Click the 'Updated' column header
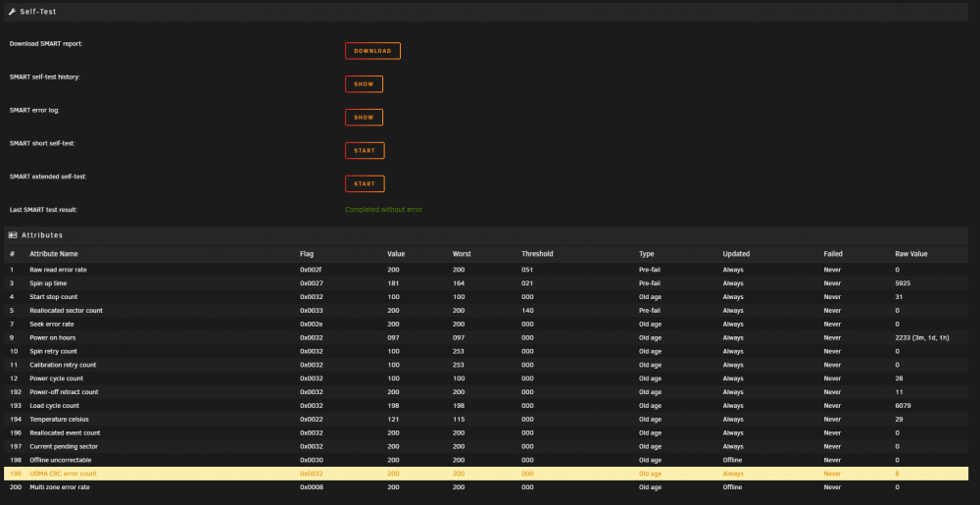 [x=736, y=254]
